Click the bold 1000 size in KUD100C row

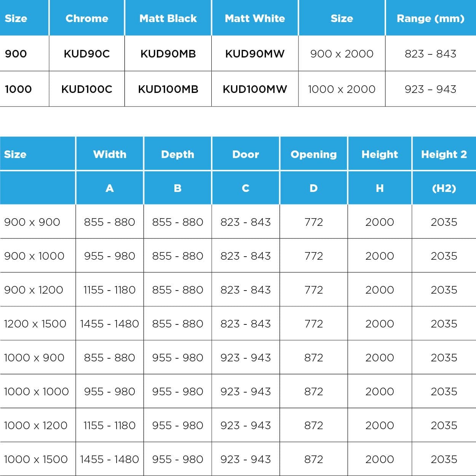click(x=18, y=89)
